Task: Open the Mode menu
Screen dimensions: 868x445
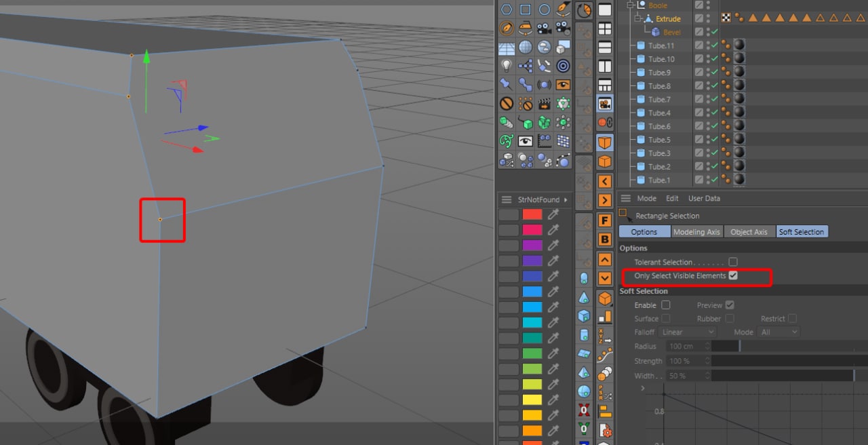Action: click(646, 199)
